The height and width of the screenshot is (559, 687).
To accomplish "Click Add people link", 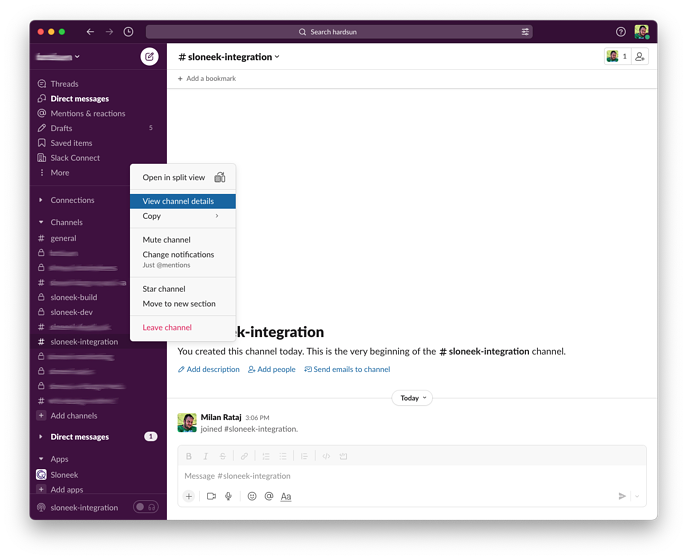I will pyautogui.click(x=272, y=370).
